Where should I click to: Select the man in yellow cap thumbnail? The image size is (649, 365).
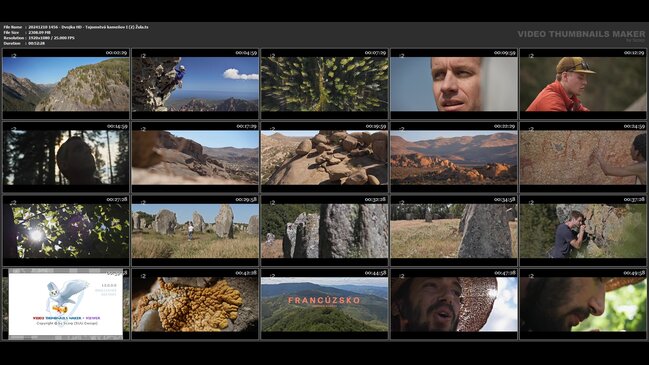[x=583, y=84]
